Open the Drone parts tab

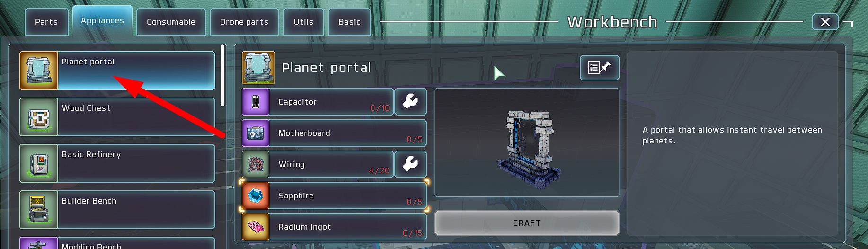tap(244, 22)
